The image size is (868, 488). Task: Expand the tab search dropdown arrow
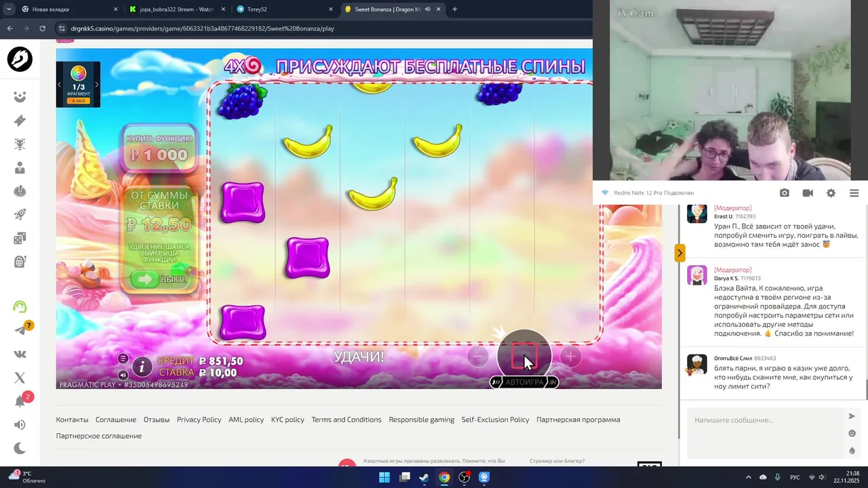pos(8,9)
